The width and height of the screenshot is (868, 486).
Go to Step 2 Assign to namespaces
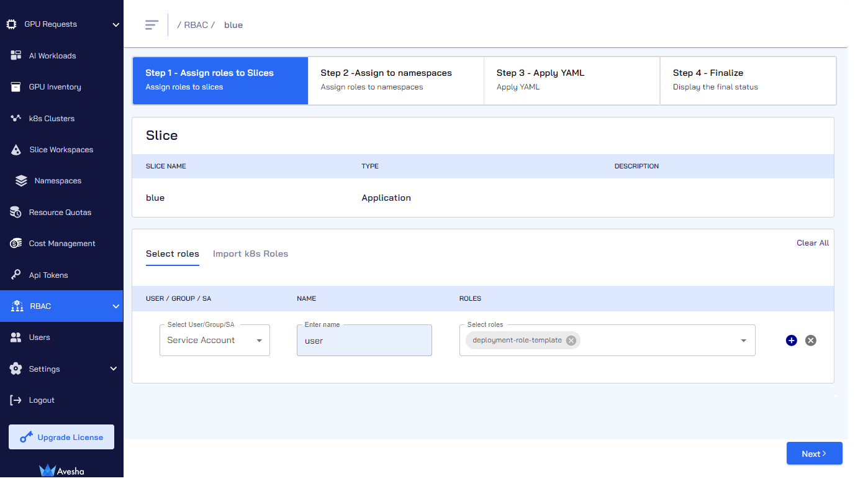coord(396,81)
